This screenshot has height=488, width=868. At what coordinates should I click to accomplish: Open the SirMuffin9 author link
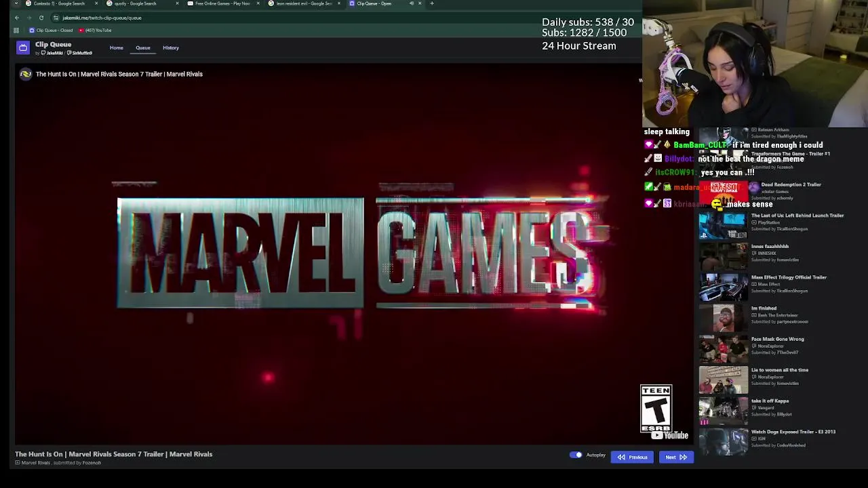pos(80,53)
